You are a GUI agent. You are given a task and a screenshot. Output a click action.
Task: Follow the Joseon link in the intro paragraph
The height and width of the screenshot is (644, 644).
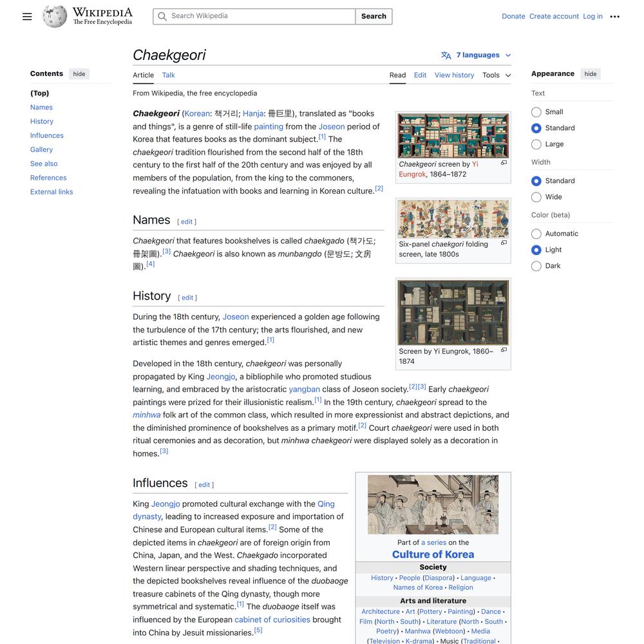pos(332,127)
